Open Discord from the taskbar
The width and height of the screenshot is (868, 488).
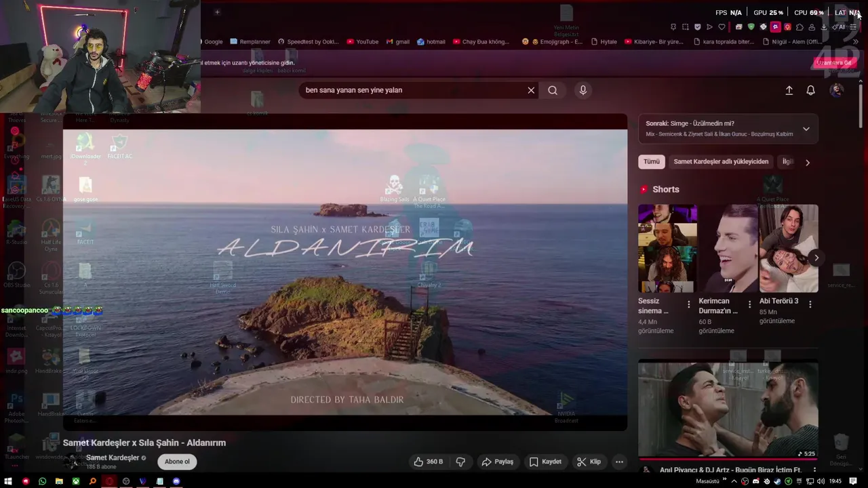176,481
